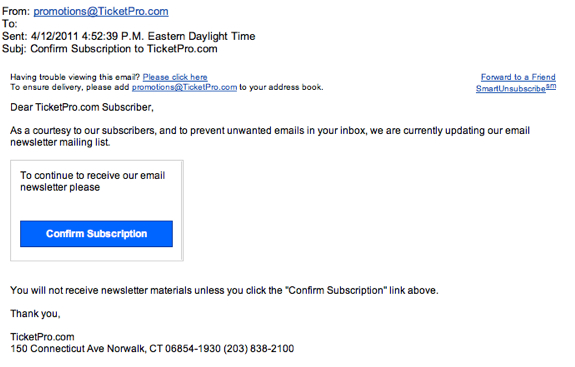Click the 'Having trouble viewing this email?' text

[75, 77]
